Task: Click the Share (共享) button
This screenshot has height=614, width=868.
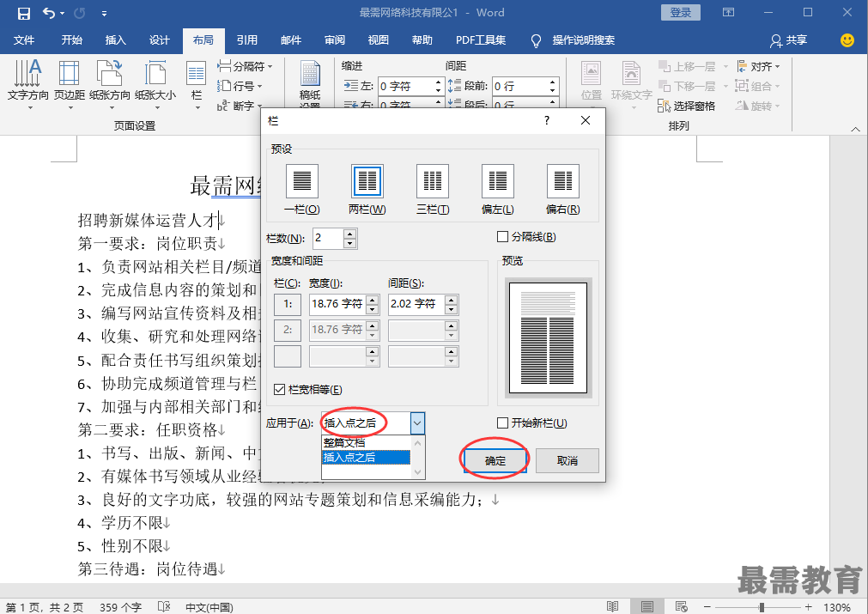Action: [788, 40]
